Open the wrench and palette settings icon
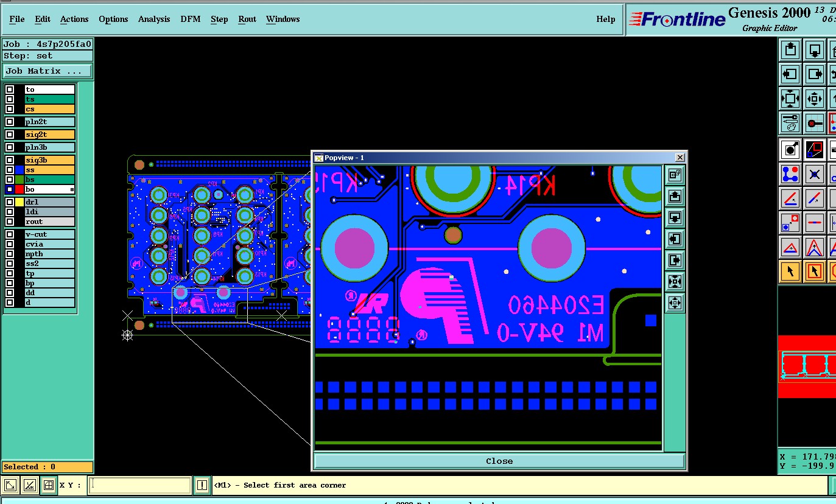The image size is (836, 504). click(790, 123)
